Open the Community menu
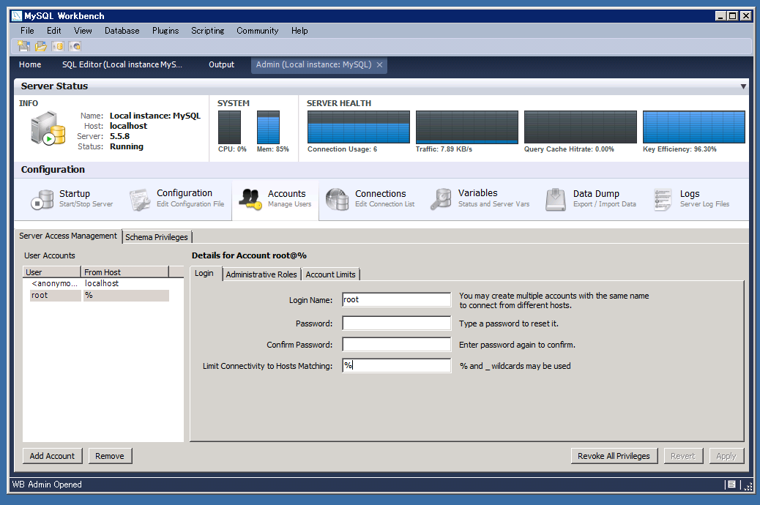The height and width of the screenshot is (505, 760). [x=257, y=31]
